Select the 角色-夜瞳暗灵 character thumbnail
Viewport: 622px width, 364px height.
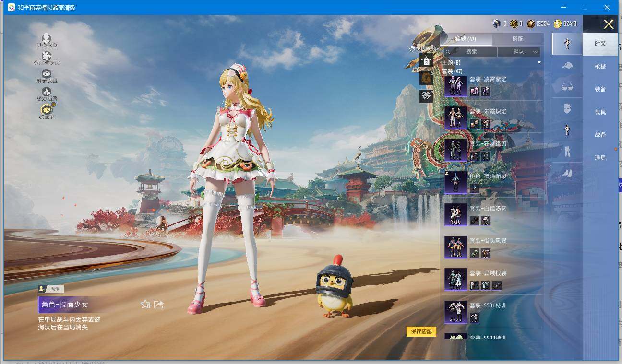[x=455, y=183]
